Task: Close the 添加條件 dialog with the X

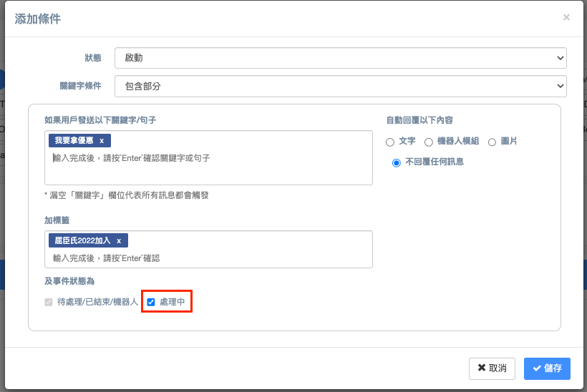Action: 566,17
